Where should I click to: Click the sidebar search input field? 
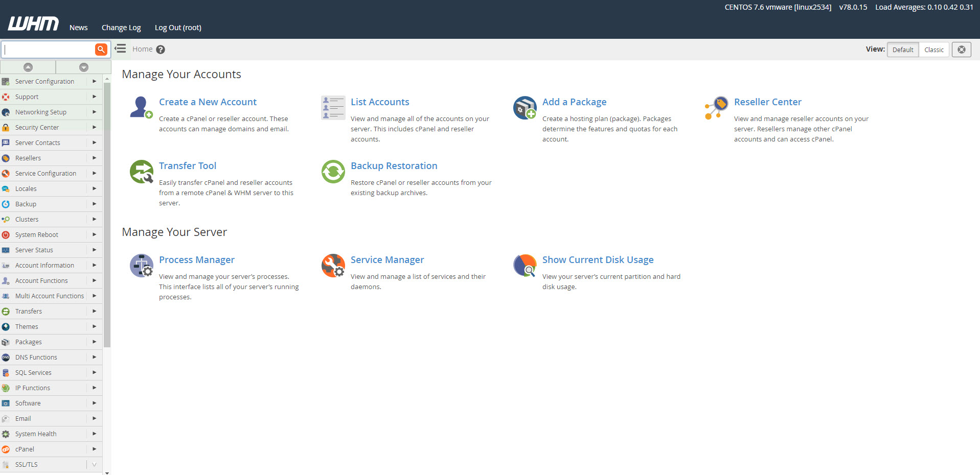tap(49, 50)
